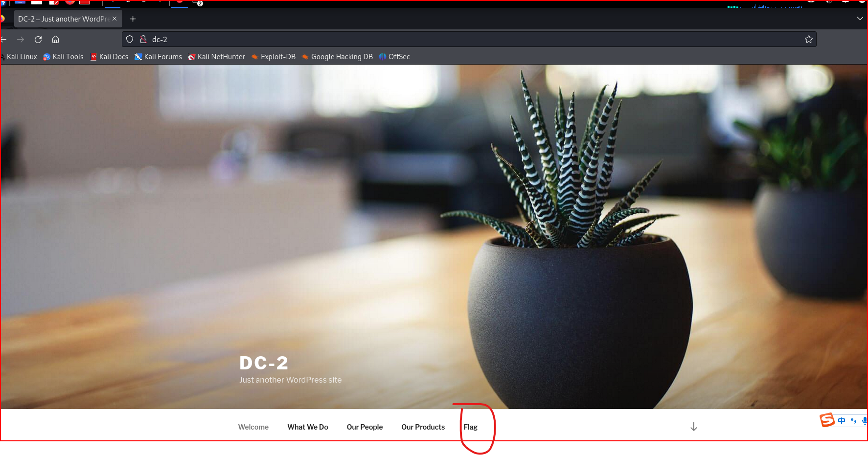Toggle the input method punctuation mode icon
Viewport: 868px width, 456px height.
[x=853, y=421]
